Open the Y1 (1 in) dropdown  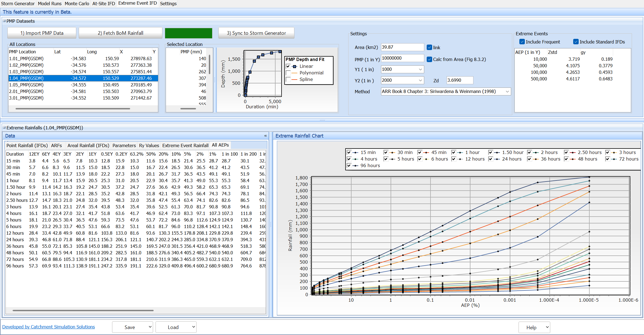[x=420, y=69]
